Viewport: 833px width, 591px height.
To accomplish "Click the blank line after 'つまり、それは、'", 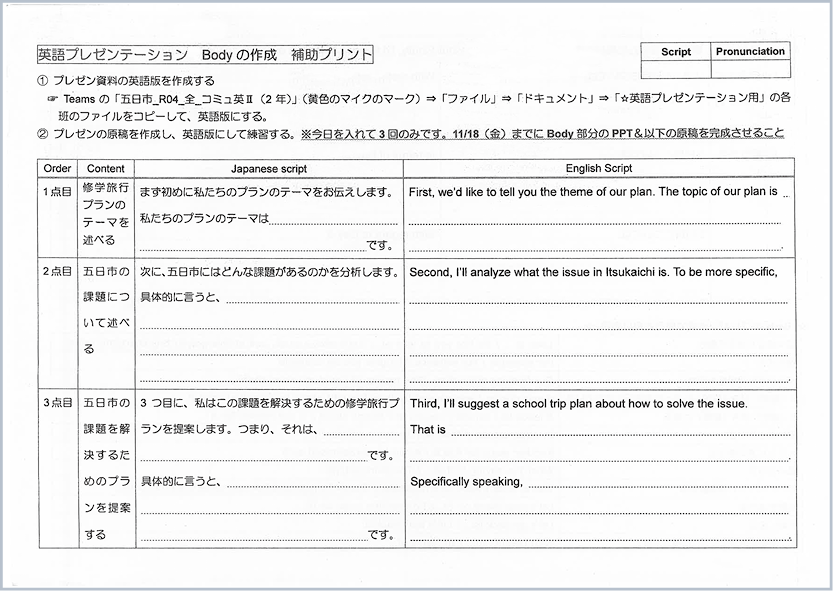I will pyautogui.click(x=361, y=435).
